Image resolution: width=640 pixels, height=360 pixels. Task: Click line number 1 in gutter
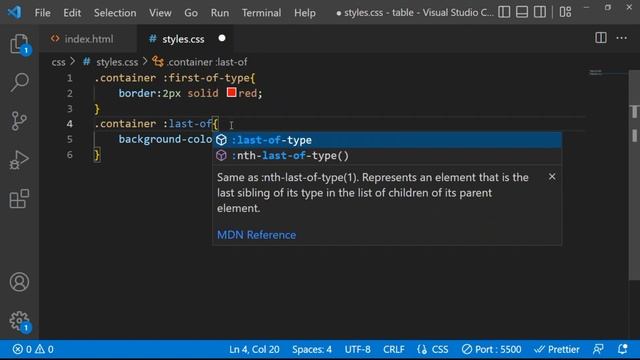[70, 78]
